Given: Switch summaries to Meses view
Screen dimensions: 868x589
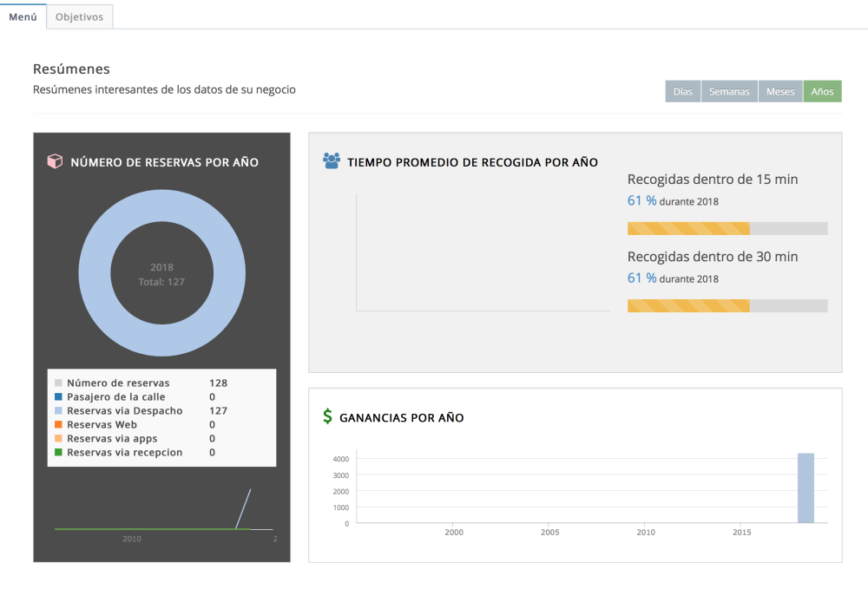Looking at the screenshot, I should tap(780, 91).
